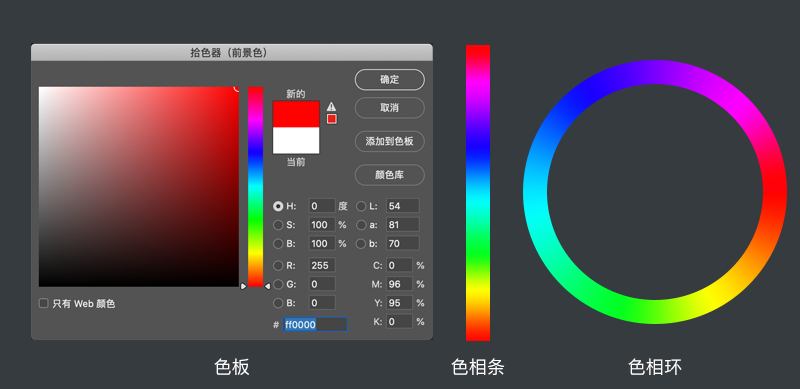Click the 色相条 caption text

pos(478,367)
